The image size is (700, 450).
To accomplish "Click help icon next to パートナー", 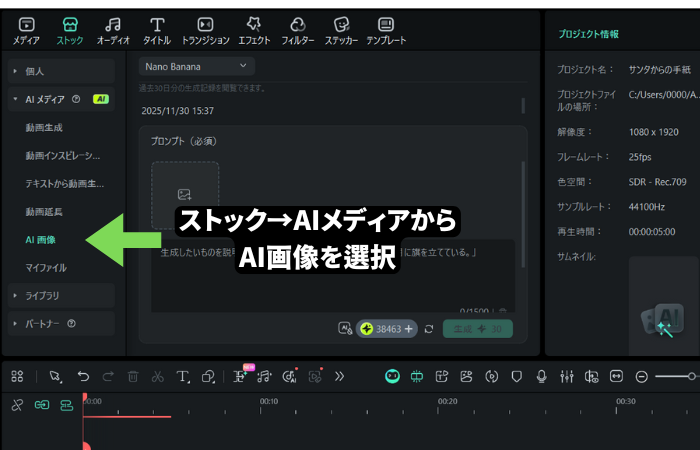I will 71,324.
